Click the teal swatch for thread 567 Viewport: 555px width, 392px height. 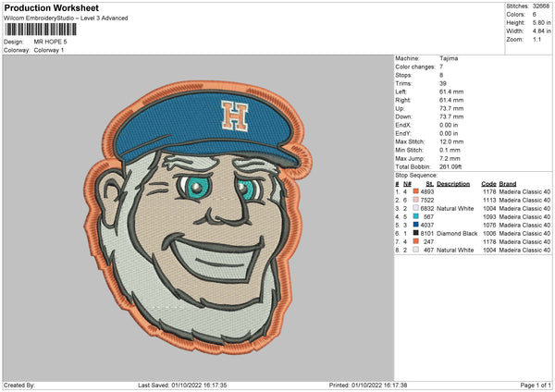[x=415, y=216]
